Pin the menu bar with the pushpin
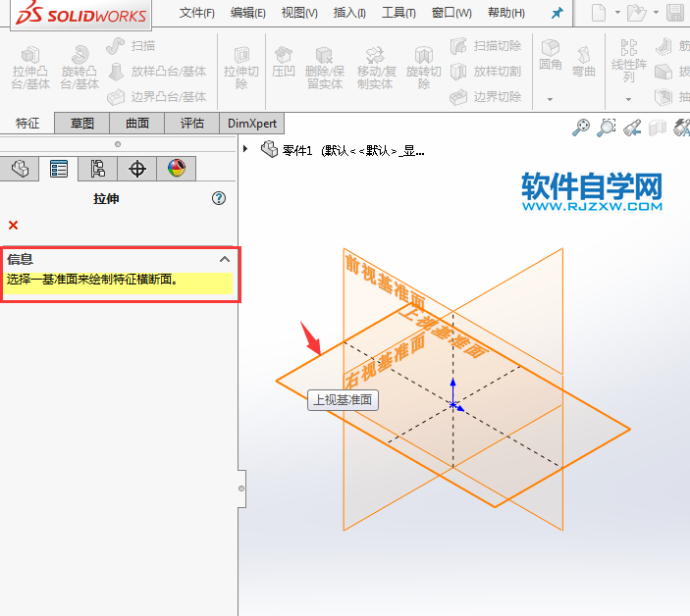The image size is (690, 616). coord(557,13)
